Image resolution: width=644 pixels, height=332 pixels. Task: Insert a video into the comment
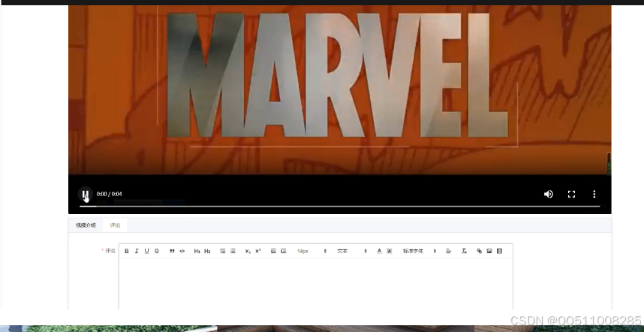coord(499,251)
